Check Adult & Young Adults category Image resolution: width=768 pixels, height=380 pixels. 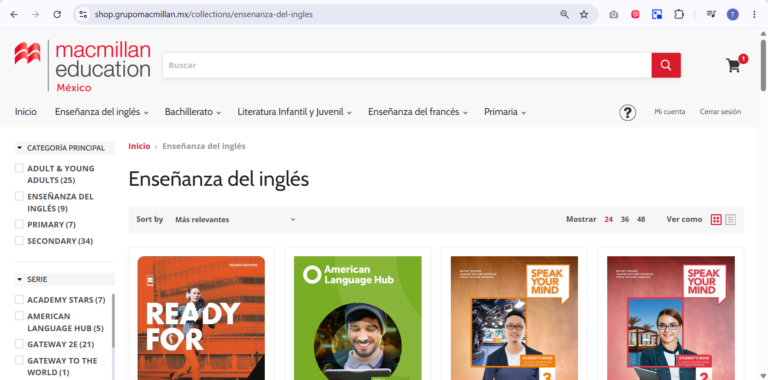[x=19, y=168]
